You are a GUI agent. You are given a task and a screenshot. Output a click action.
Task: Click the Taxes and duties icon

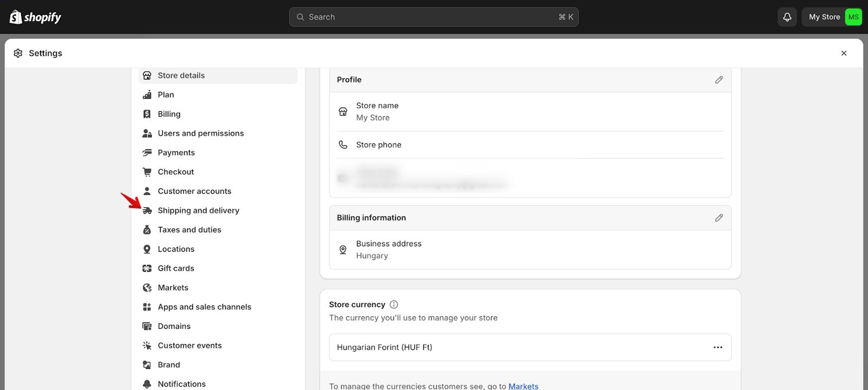[147, 230]
